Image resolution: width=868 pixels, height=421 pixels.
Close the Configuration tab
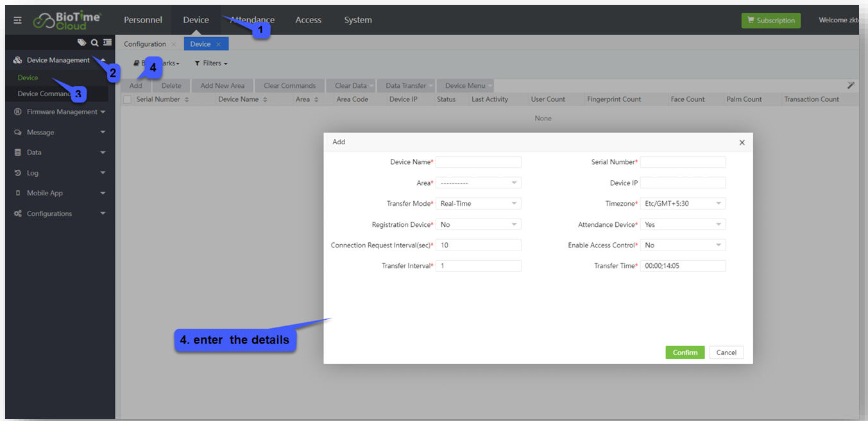point(174,44)
